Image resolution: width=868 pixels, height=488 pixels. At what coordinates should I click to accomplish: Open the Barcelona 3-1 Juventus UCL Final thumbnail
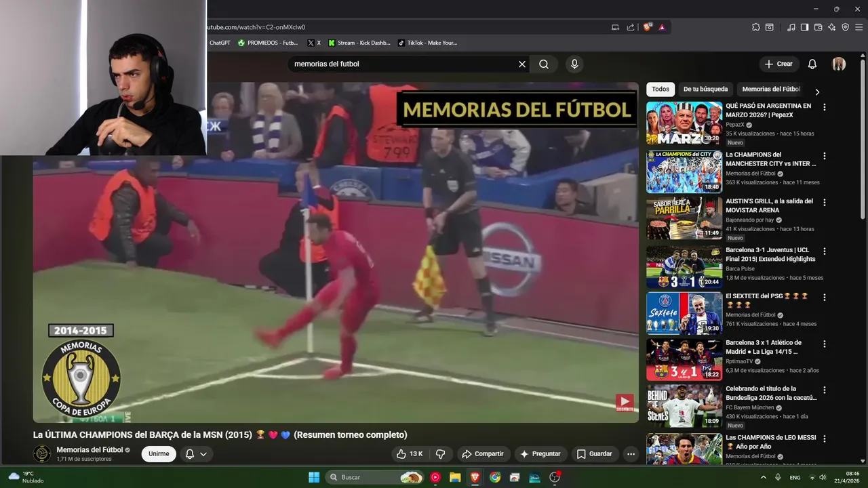click(684, 267)
